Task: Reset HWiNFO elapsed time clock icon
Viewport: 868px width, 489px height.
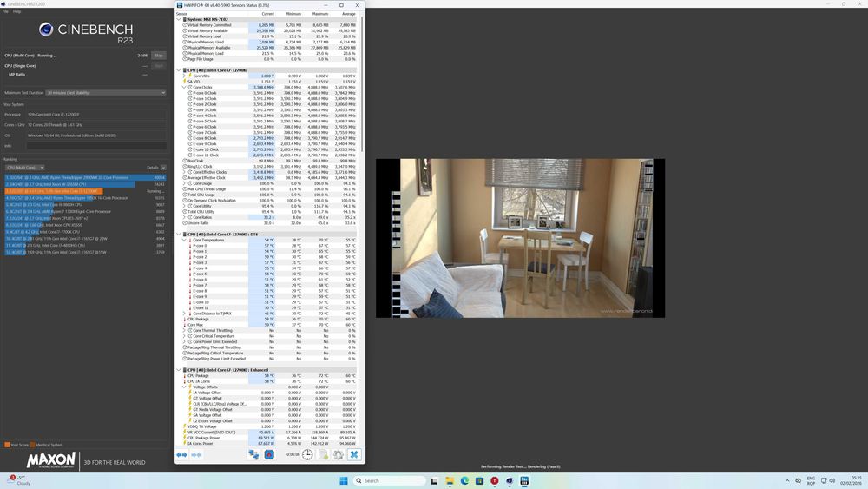Action: click(307, 454)
